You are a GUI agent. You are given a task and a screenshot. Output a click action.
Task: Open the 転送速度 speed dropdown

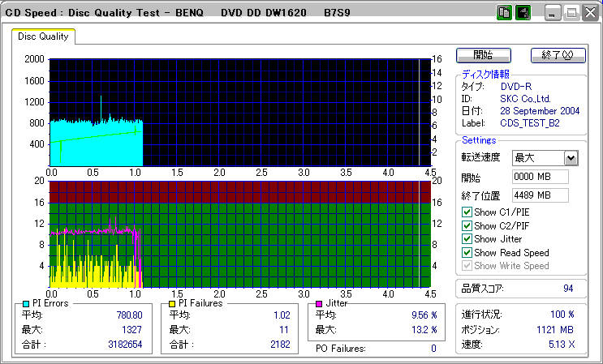[571, 158]
